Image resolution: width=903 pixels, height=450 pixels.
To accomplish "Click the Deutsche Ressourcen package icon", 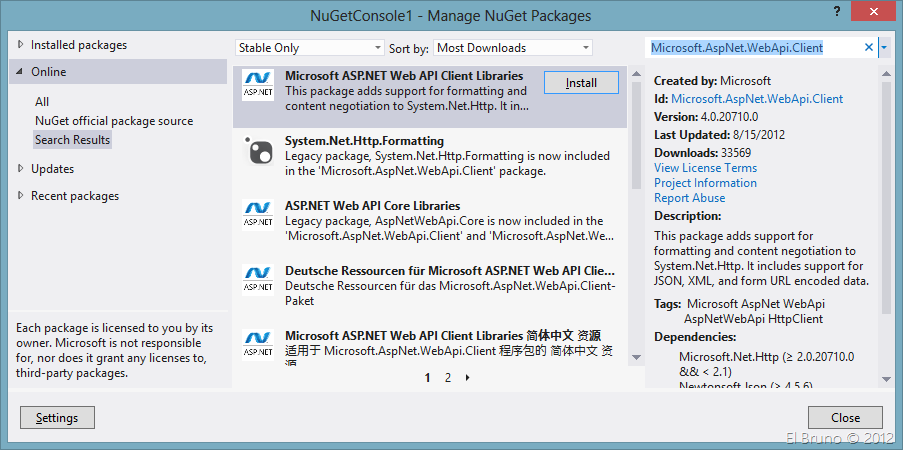I will (258, 279).
